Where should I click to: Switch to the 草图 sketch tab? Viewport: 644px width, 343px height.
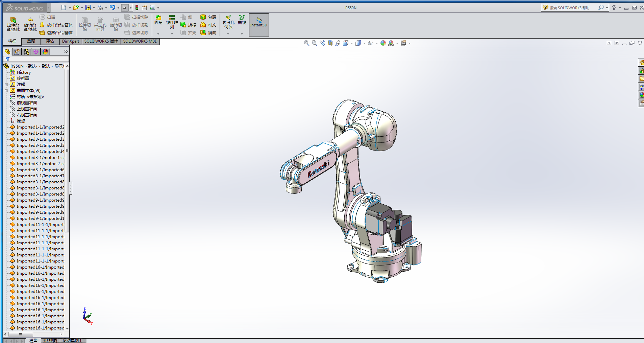pyautogui.click(x=31, y=41)
